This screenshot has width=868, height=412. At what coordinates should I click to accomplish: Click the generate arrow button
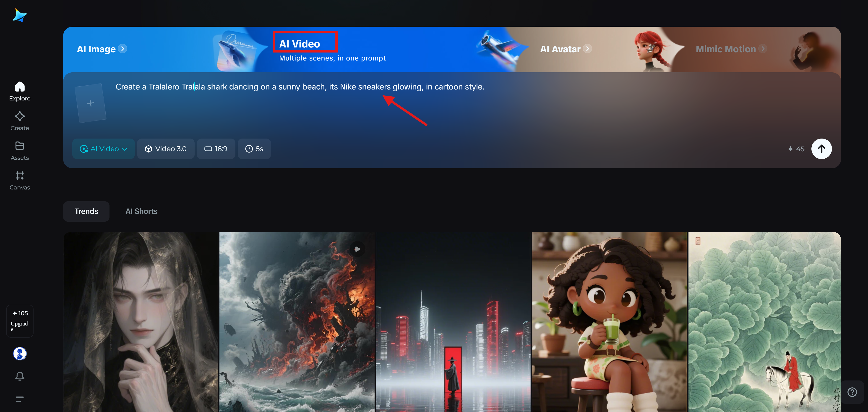coord(821,149)
